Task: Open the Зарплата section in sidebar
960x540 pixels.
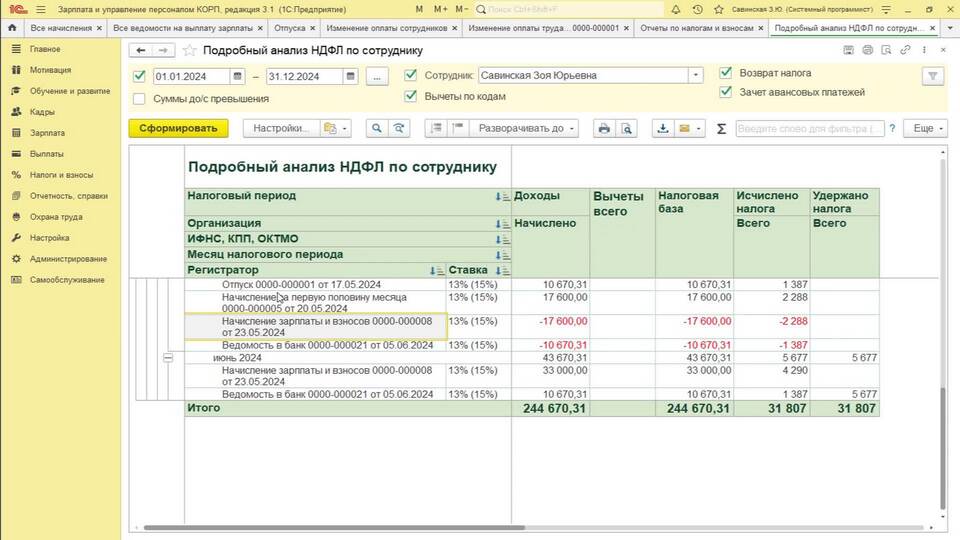Action: pyautogui.click(x=47, y=133)
